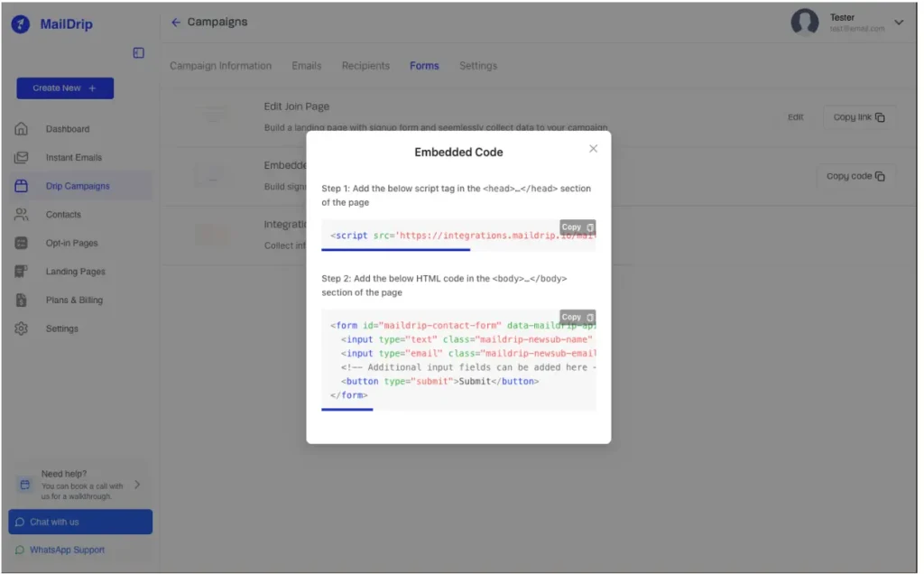Switch to the Emails tab
The height and width of the screenshot is (574, 924).
[x=307, y=66]
